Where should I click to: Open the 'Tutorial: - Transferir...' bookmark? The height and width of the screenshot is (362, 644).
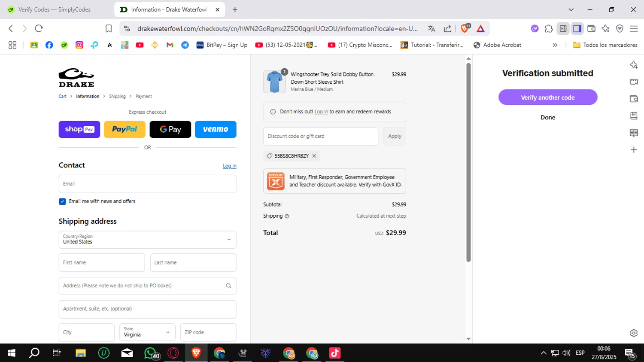tap(432, 45)
